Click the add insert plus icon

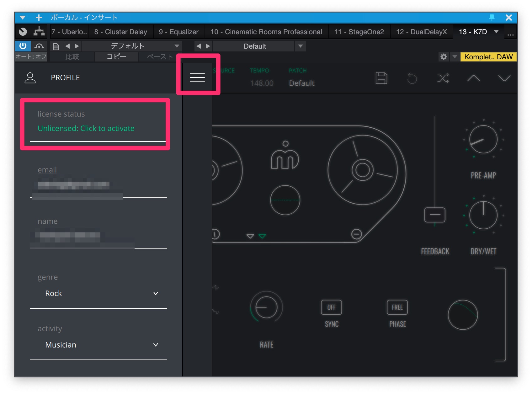pos(39,18)
